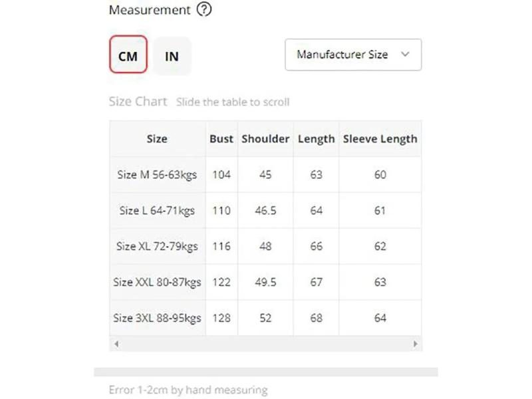Click the Size column header

[x=157, y=139]
